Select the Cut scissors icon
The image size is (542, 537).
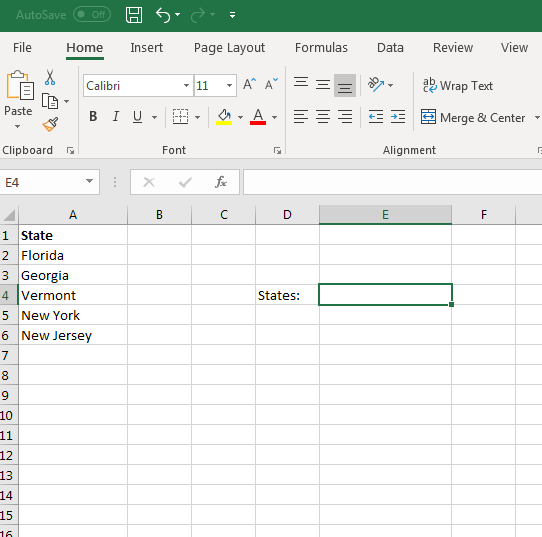click(50, 77)
